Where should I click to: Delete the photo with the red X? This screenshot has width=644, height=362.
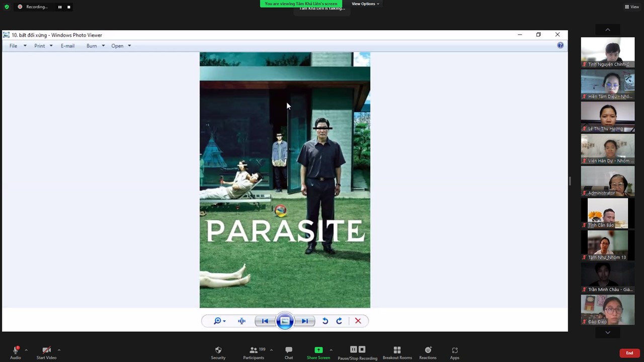(x=358, y=321)
